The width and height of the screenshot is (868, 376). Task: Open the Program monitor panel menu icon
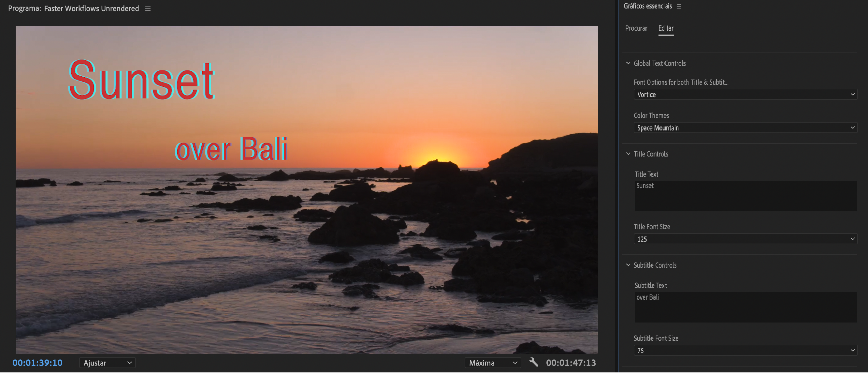click(x=148, y=9)
